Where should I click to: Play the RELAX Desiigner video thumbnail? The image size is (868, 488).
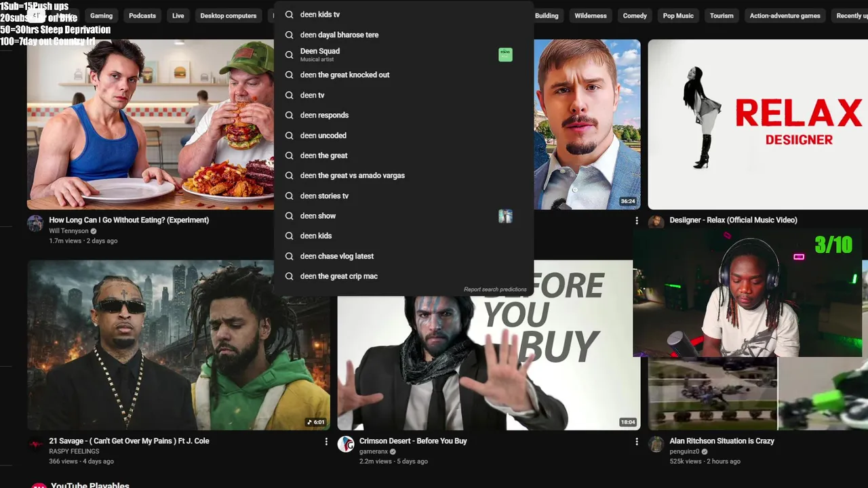(757, 124)
